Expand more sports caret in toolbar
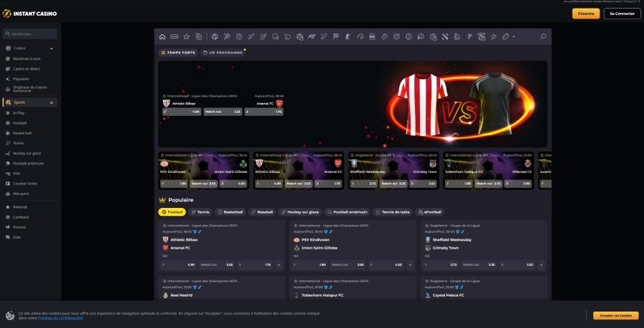This screenshot has width=644, height=328. (514, 37)
